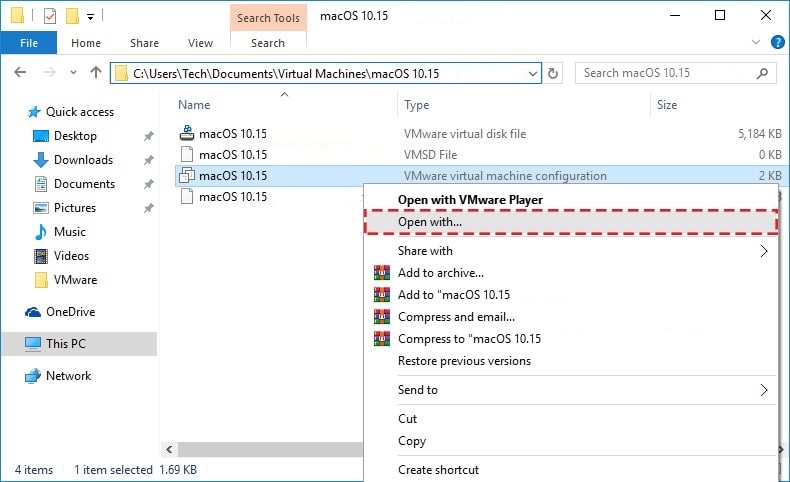This screenshot has height=482, width=790.
Task: Click the pin icon beside Downloads
Action: point(148,160)
